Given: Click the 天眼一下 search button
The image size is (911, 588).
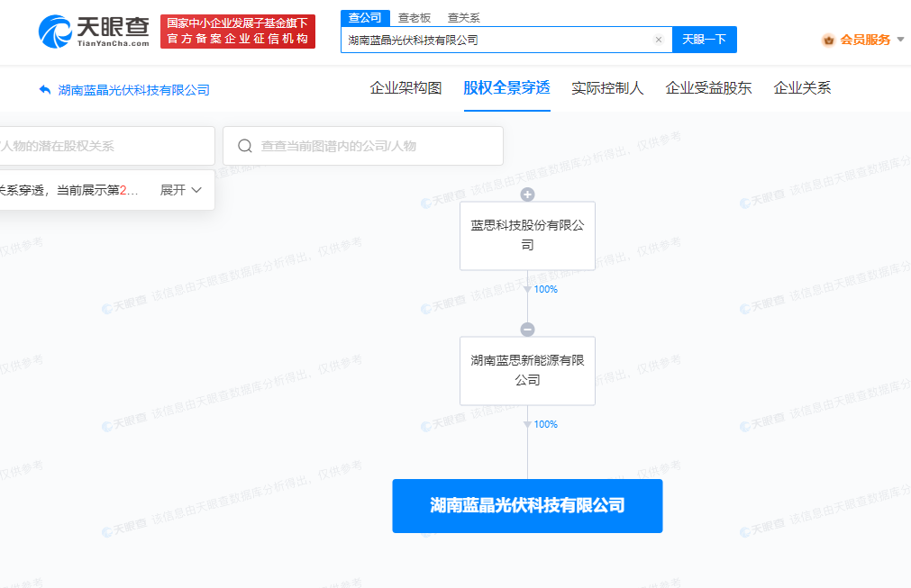Looking at the screenshot, I should [704, 40].
